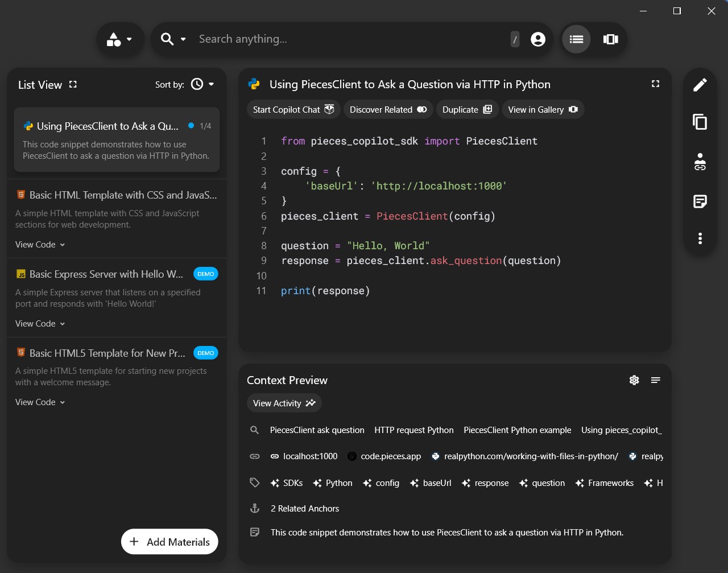
Task: Open Context Preview settings gear
Action: (x=634, y=380)
